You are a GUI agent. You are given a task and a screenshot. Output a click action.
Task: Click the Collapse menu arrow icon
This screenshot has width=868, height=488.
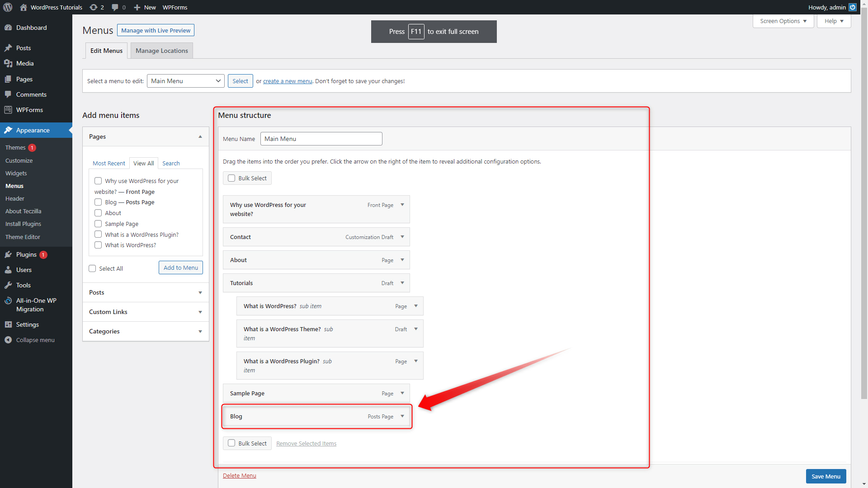pos(8,340)
